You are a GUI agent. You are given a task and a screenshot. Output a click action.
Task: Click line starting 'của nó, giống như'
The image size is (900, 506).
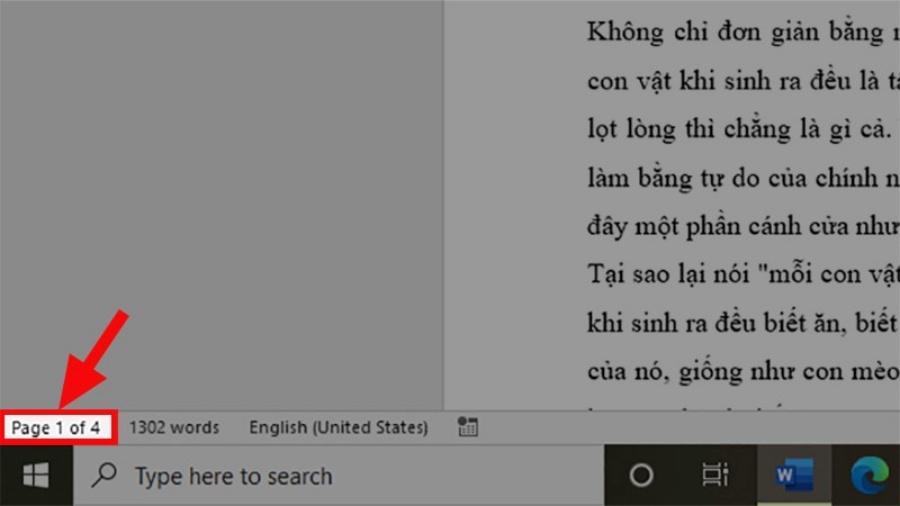740,372
